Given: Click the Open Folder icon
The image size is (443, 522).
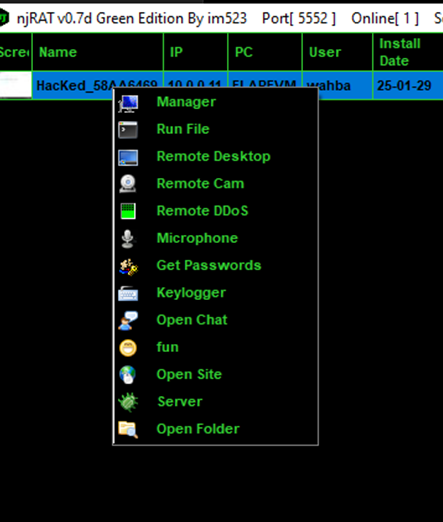Looking at the screenshot, I should tap(128, 429).
